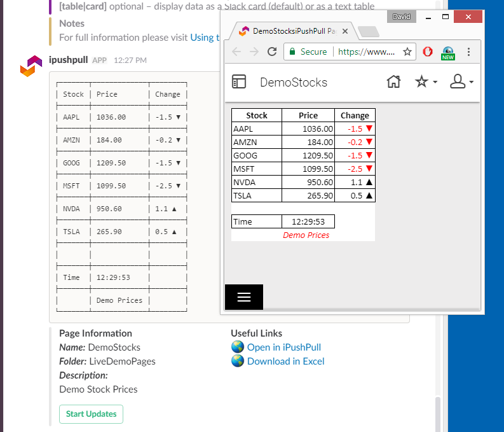Click the browser back arrow
The height and width of the screenshot is (432, 504).
[x=236, y=52]
